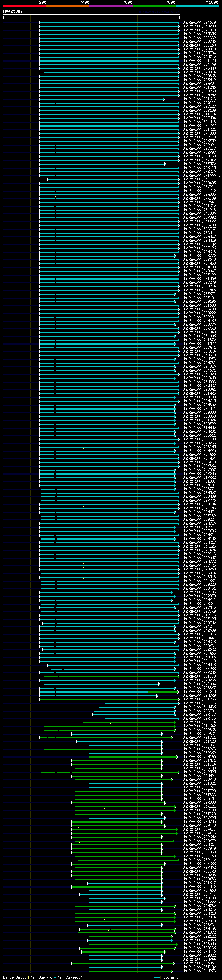The width and height of the screenshot is (222, 980).
Task: Select hit UniRef100_Q4VDD7
Action: (x=199, y=470)
